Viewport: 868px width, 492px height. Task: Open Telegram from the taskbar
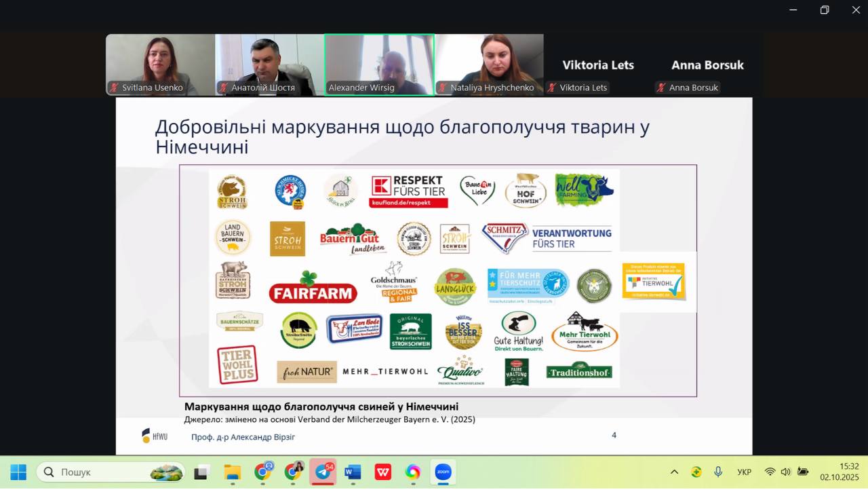tap(323, 472)
